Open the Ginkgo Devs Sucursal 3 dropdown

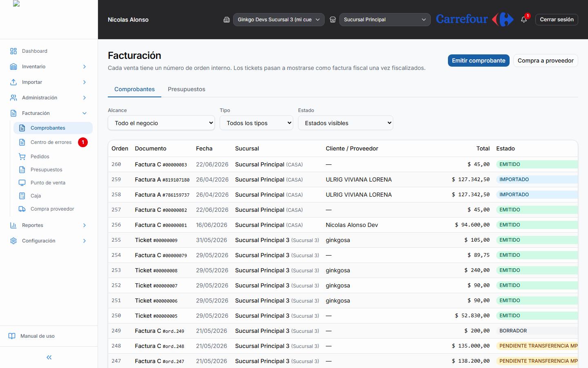tap(279, 20)
